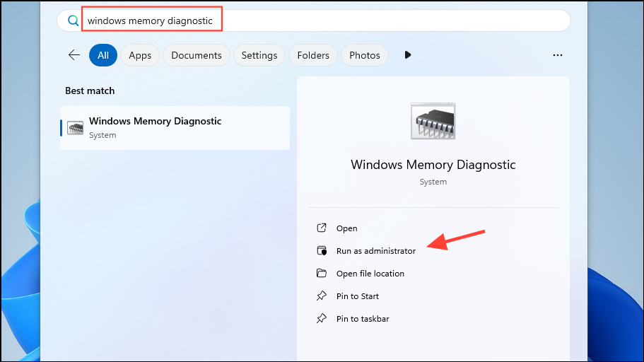Select the Windows Memory Diagnostic best match result
The image size is (644, 362).
coord(175,128)
